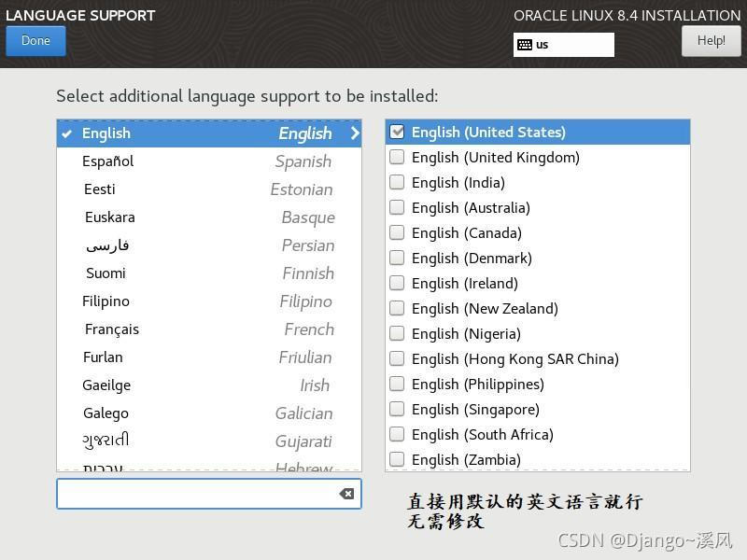Select Furlan Friulian language row
This screenshot has width=747, height=560.
208,357
